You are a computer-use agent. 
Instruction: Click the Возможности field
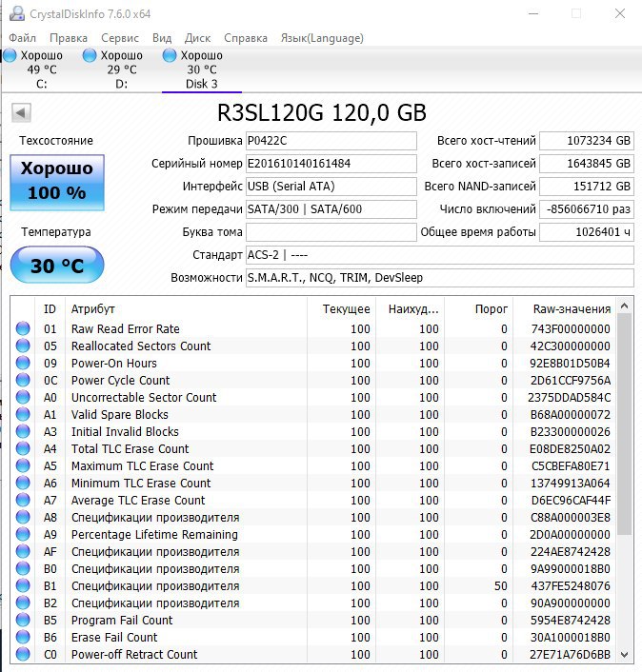click(x=439, y=278)
